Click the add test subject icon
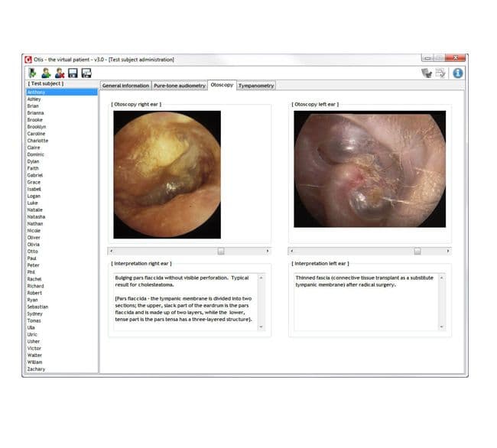The image size is (497, 448). (45, 73)
